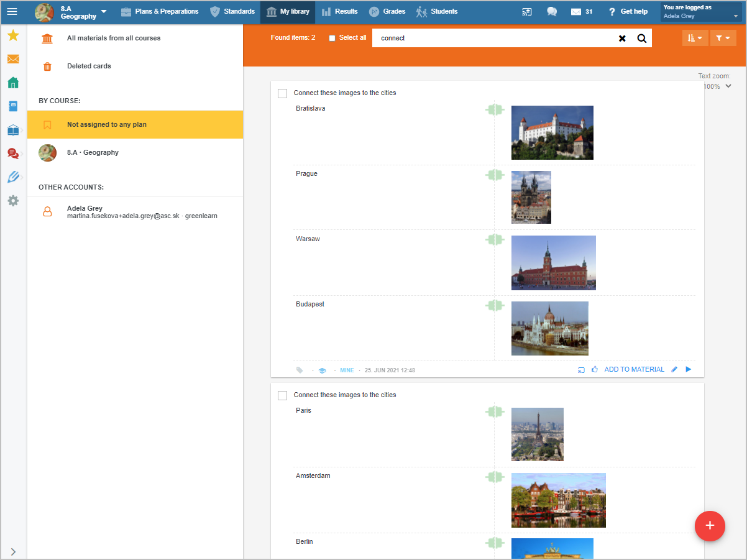This screenshot has width=747, height=560.
Task: Click the tag icon in first card footer
Action: pos(300,370)
